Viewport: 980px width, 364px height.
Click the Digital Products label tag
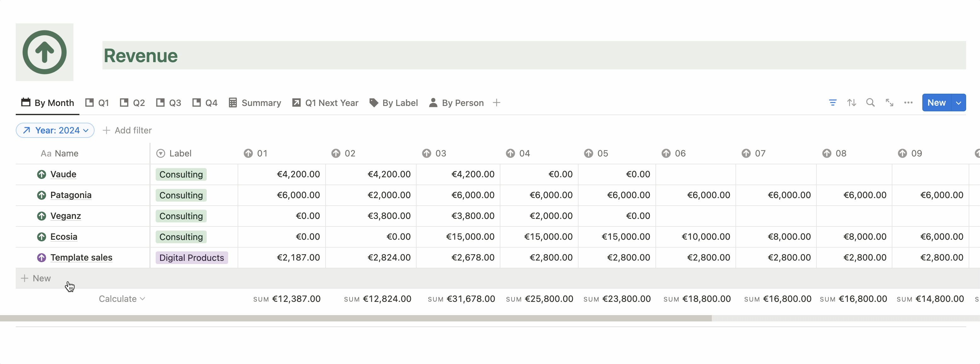pyautogui.click(x=191, y=258)
